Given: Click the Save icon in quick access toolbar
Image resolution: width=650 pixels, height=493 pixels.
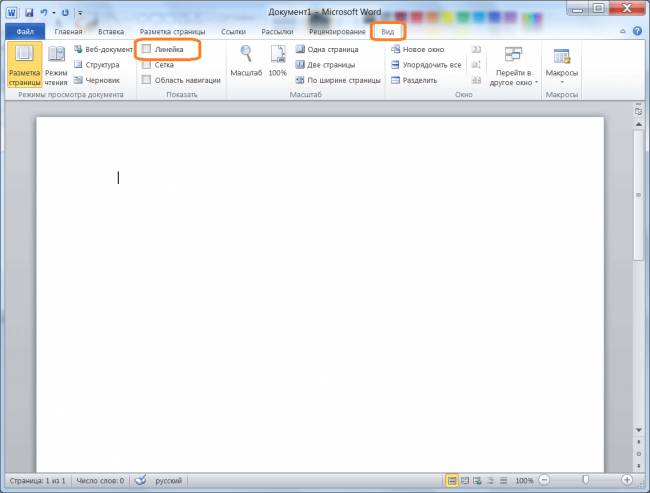Looking at the screenshot, I should [x=28, y=12].
